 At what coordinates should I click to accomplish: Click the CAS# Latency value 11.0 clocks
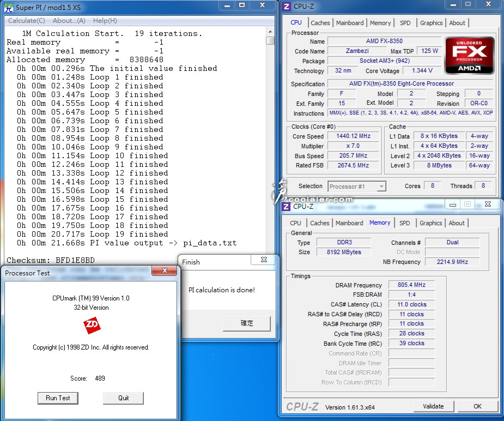[x=412, y=304]
